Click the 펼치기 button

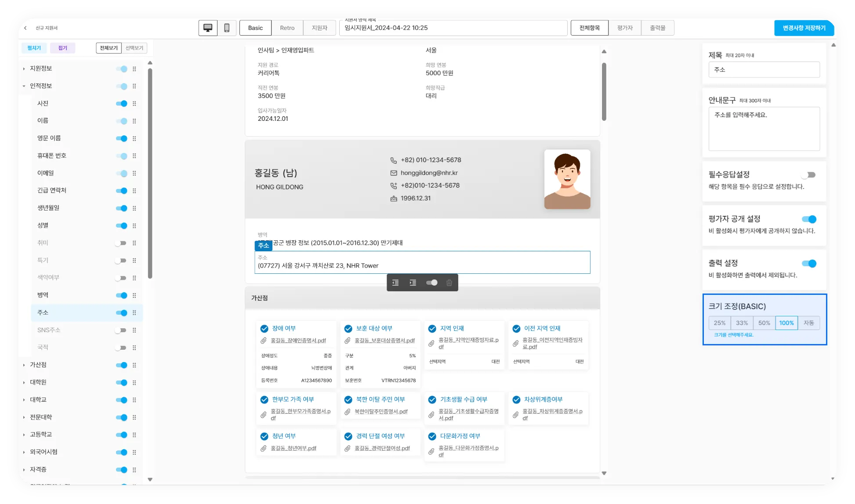[x=34, y=48]
